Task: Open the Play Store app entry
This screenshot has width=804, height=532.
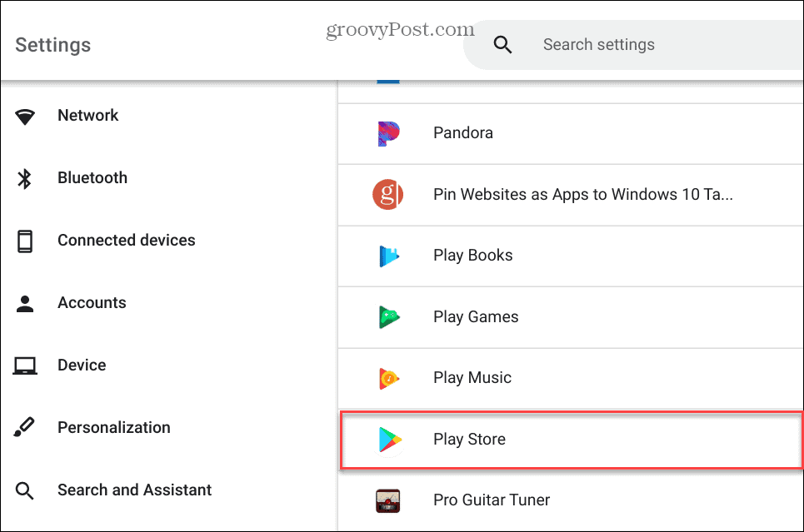Action: click(571, 440)
